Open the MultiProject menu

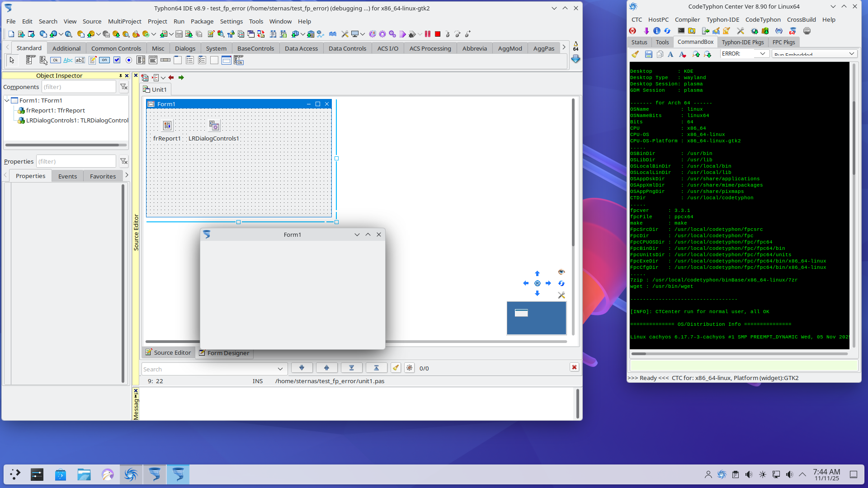point(124,21)
